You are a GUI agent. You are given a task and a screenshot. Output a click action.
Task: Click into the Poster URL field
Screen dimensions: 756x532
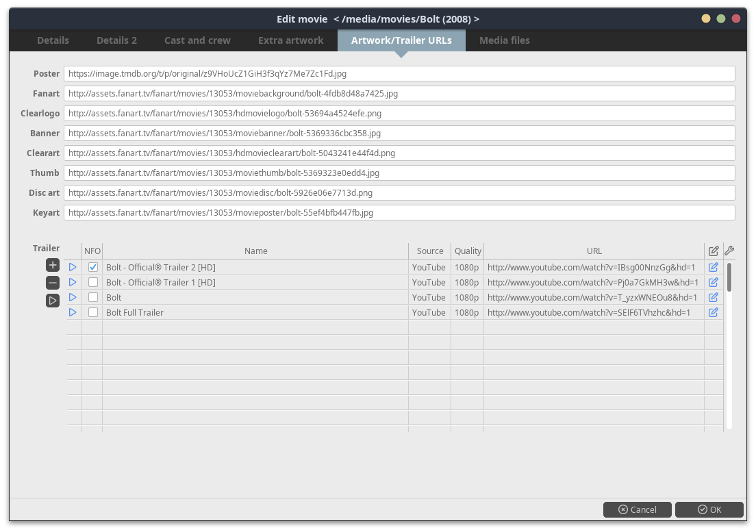pos(399,73)
